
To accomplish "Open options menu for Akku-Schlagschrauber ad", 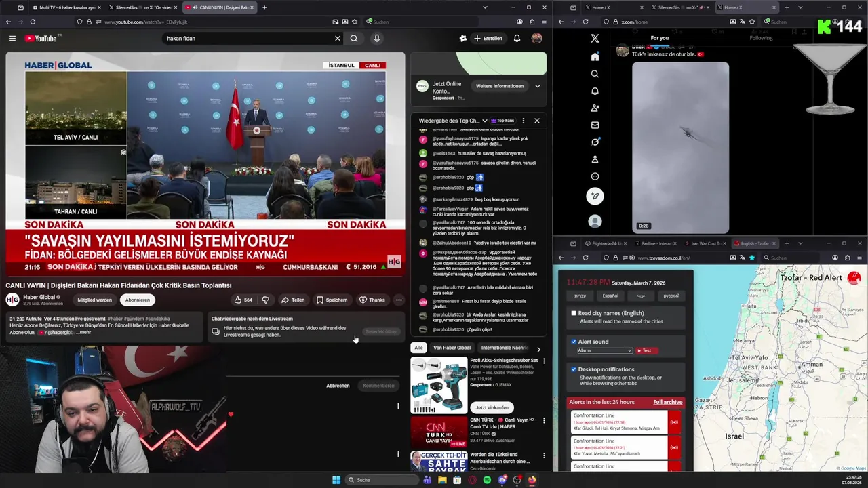I will [x=544, y=361].
